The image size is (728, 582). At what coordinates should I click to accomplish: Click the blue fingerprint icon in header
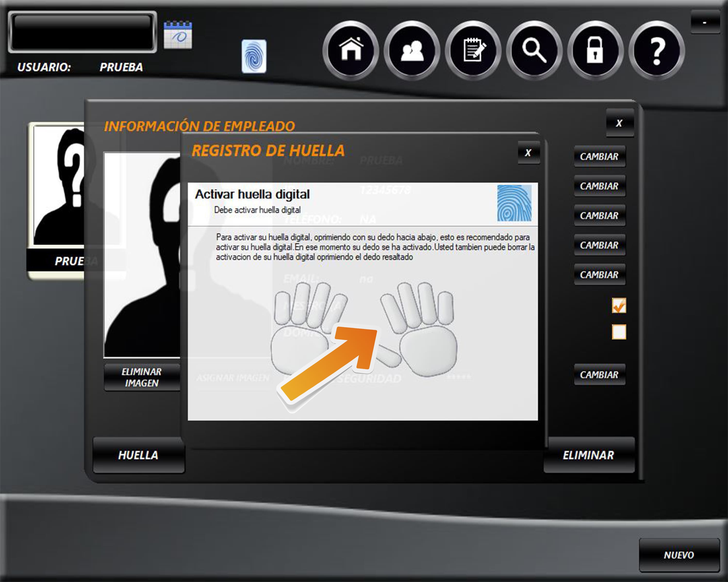(254, 56)
